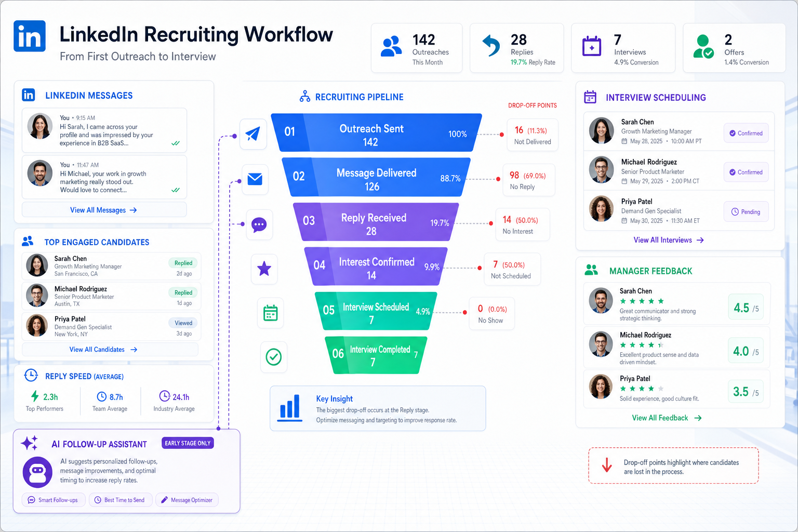This screenshot has width=798, height=532.
Task: Click the Industry Average clock icon
Action: pos(165,396)
